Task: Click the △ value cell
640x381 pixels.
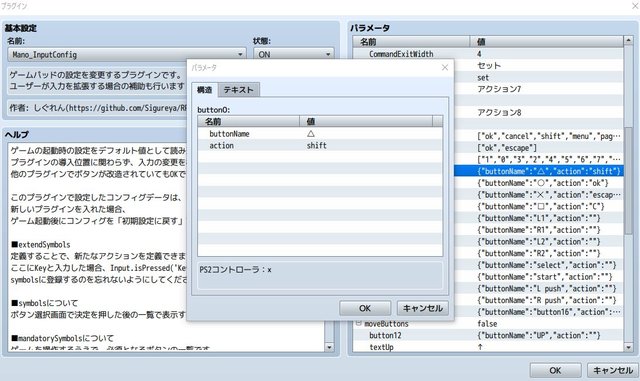Action: point(311,134)
